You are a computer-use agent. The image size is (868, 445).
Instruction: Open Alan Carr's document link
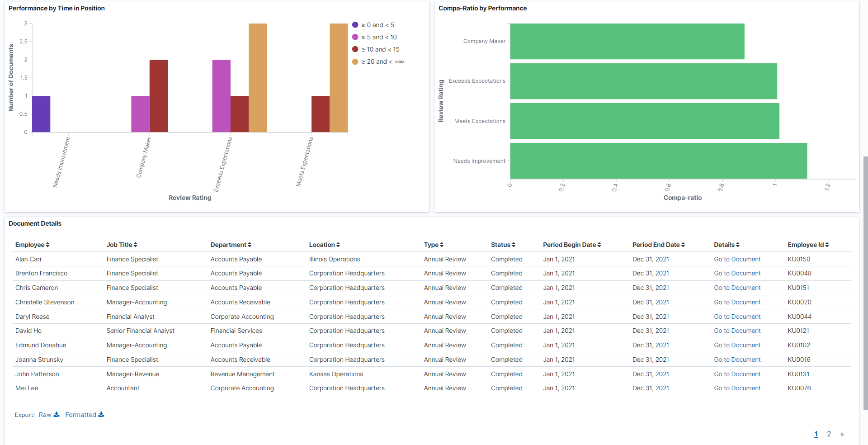pos(737,259)
